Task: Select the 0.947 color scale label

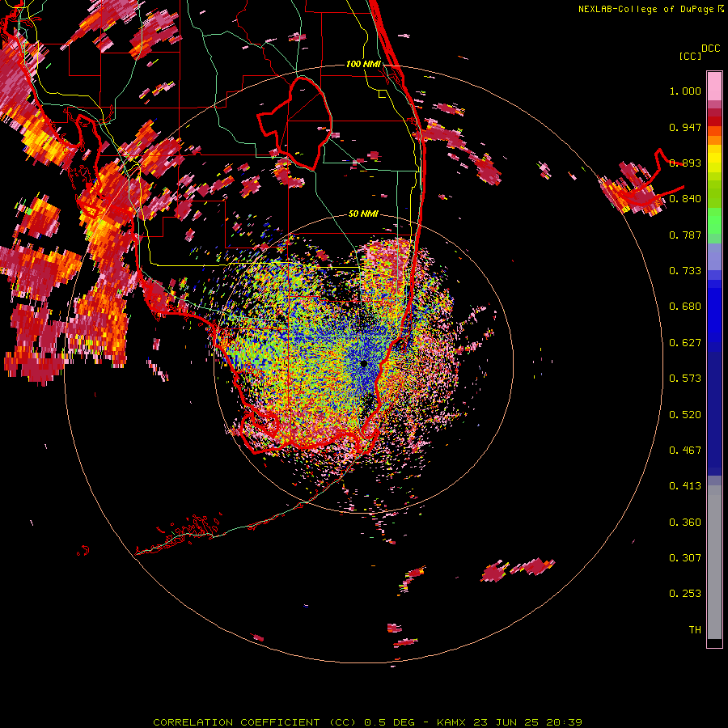Action: 685,127
